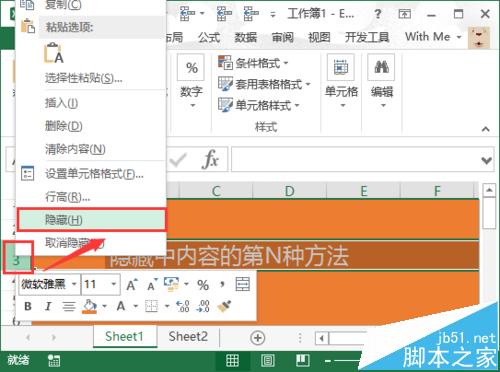The image size is (500, 372).
Task: Select the Sheet1 tab
Action: (124, 337)
